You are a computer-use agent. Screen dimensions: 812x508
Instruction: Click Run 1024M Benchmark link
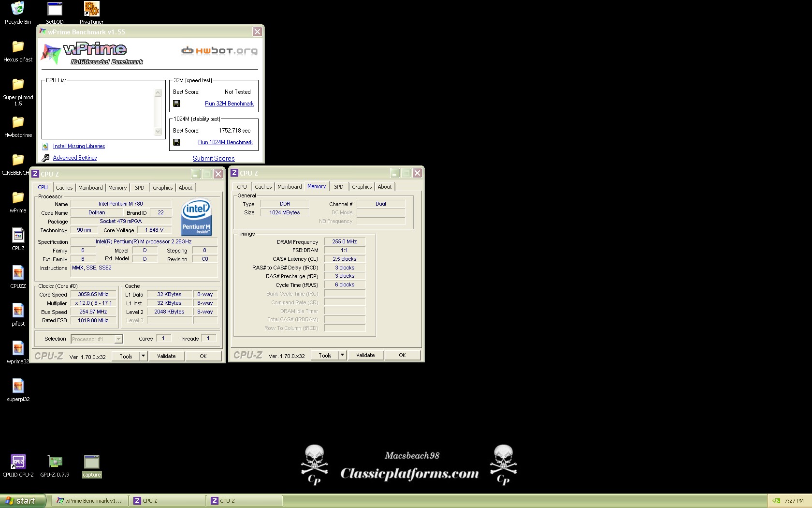tap(225, 142)
